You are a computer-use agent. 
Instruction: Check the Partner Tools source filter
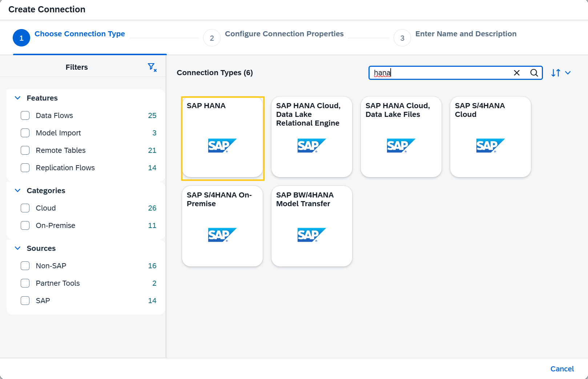pos(25,283)
